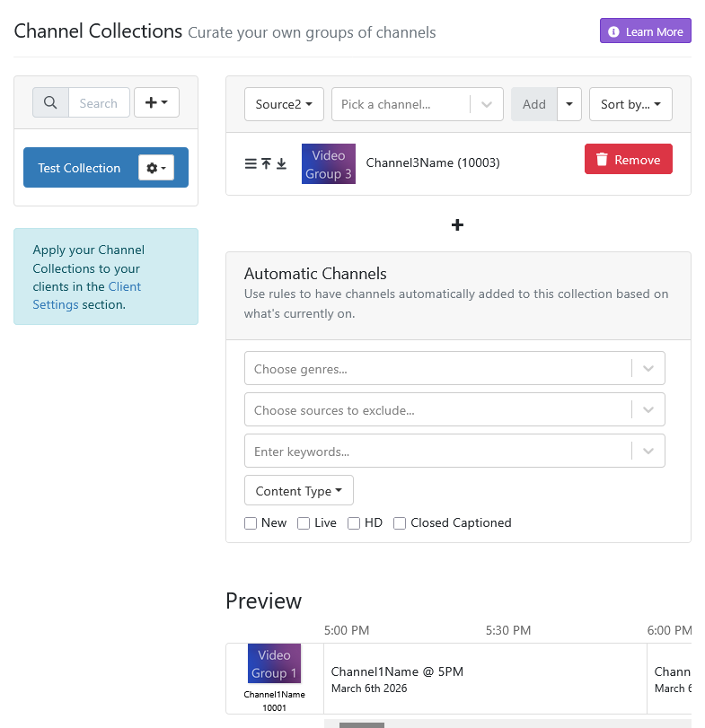Viewport: 705px width, 728px height.
Task: Click the large plus icon below channel list
Action: tap(457, 224)
